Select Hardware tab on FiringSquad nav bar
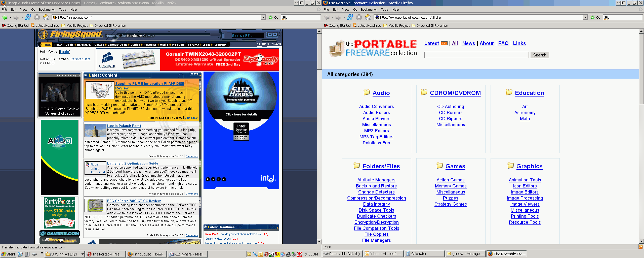 point(84,45)
